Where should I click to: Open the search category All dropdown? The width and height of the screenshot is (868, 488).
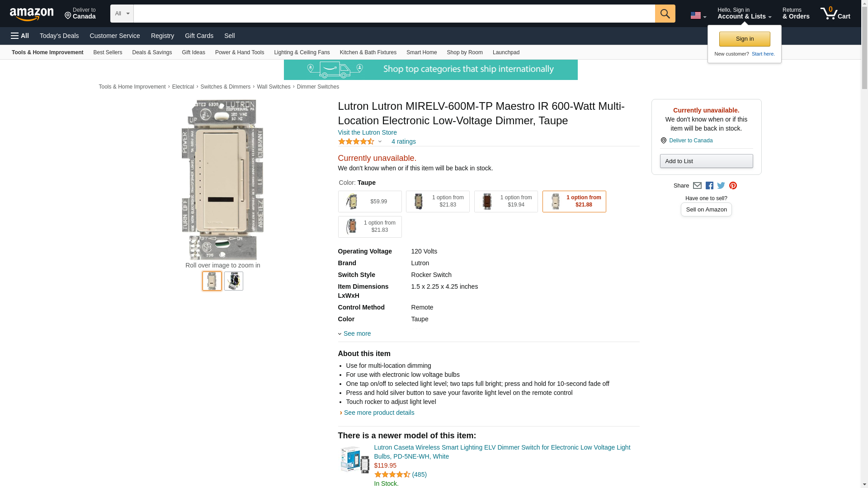(x=122, y=14)
